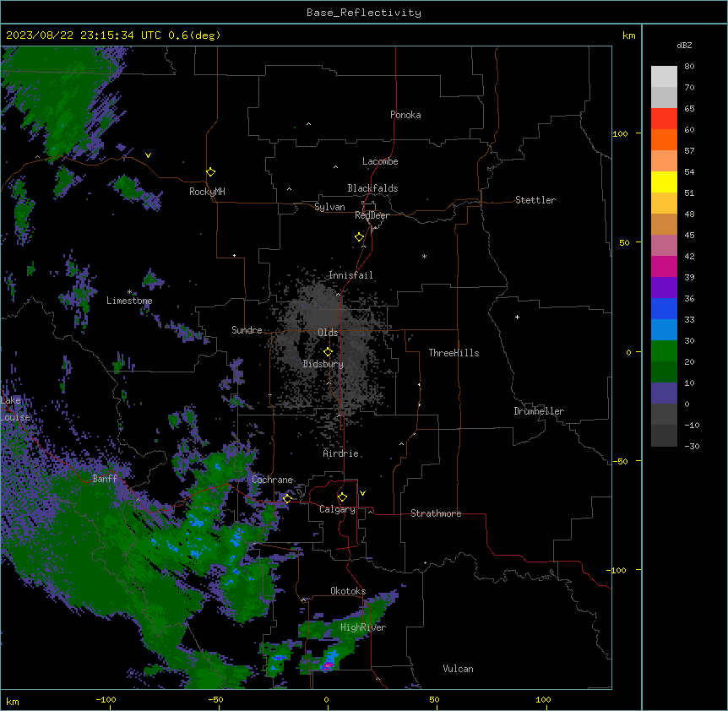Select the light gray 80 dBZ legend swatch

click(664, 76)
